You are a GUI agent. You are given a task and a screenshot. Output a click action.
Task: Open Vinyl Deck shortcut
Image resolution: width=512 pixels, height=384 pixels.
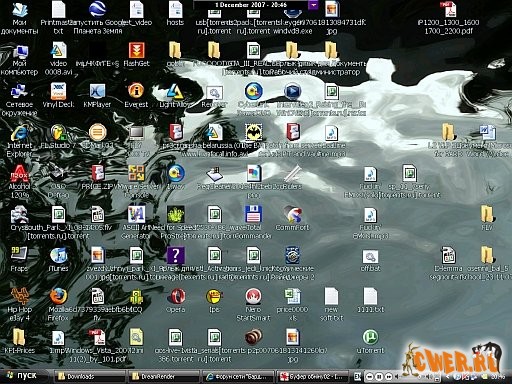point(58,96)
